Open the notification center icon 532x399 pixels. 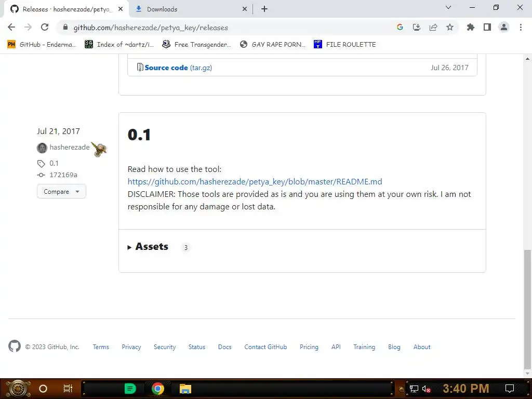(509, 389)
